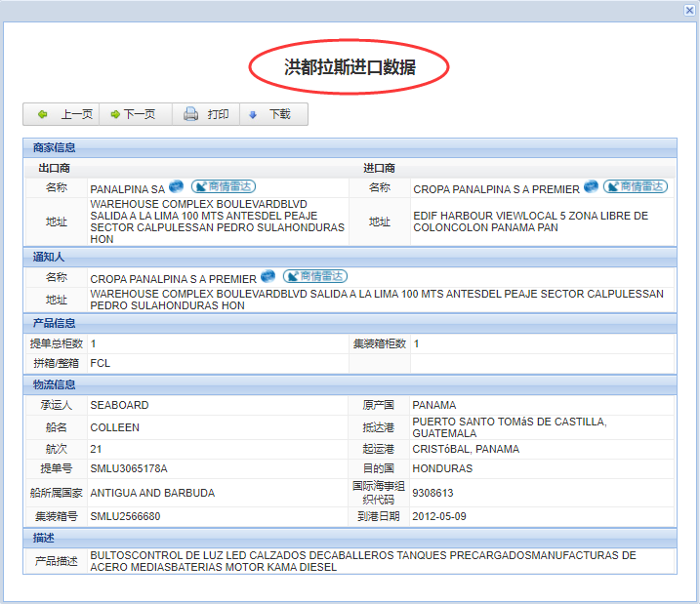Image resolution: width=700 pixels, height=604 pixels.
Task: Close the import data dialog
Action: tap(689, 10)
